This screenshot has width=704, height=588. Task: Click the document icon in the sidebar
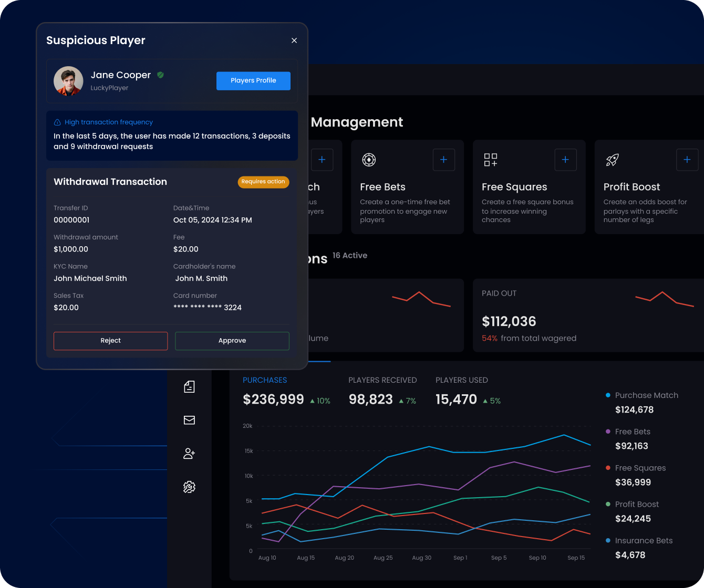189,387
